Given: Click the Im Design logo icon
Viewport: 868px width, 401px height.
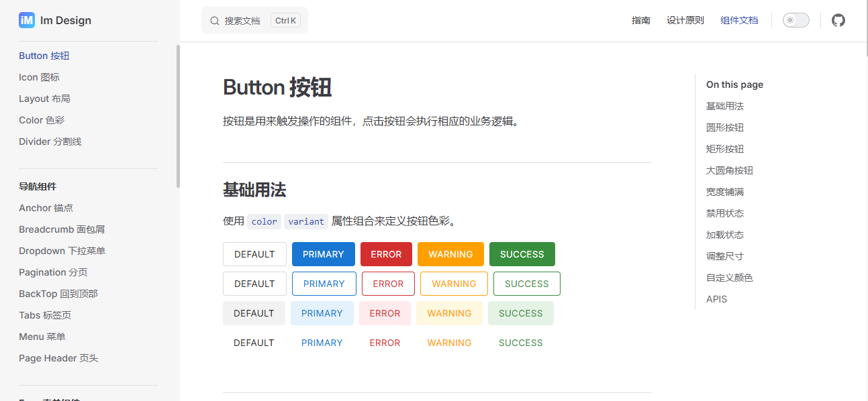Looking at the screenshot, I should [x=27, y=20].
